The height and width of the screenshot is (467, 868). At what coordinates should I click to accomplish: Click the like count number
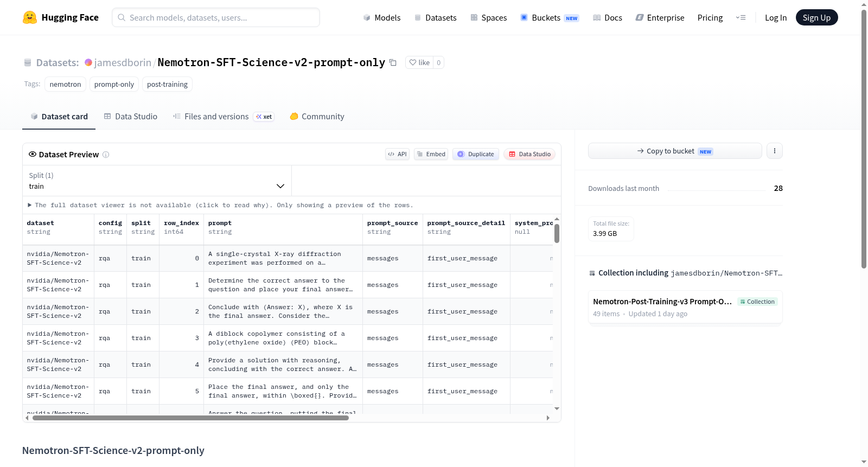pos(438,62)
